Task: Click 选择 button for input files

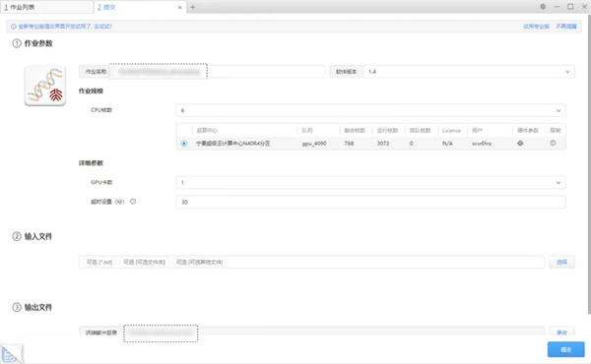Action: tap(561, 262)
